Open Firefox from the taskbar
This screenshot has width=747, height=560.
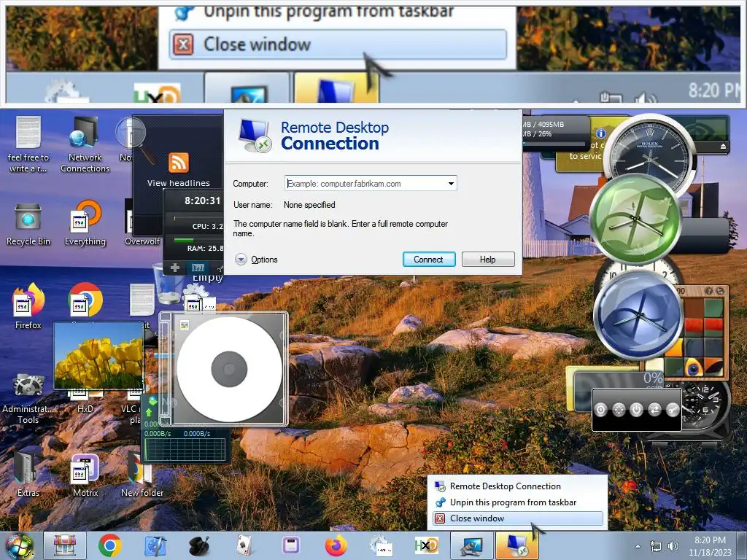pyautogui.click(x=336, y=545)
